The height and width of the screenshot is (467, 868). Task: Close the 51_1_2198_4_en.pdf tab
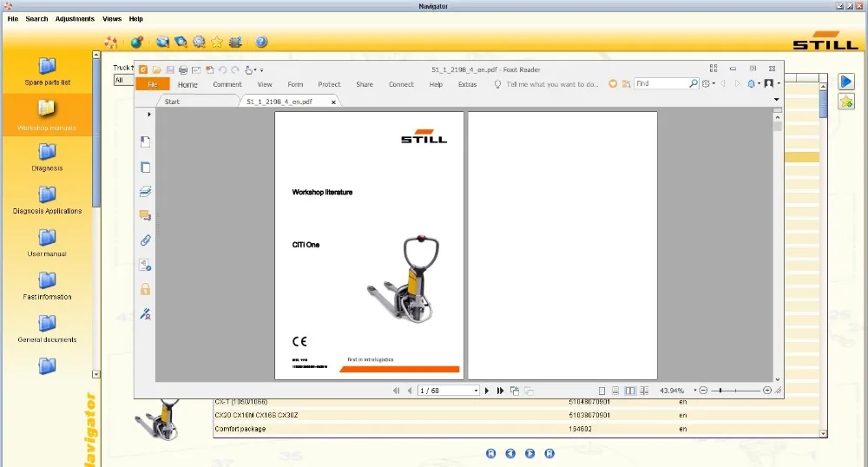333,102
